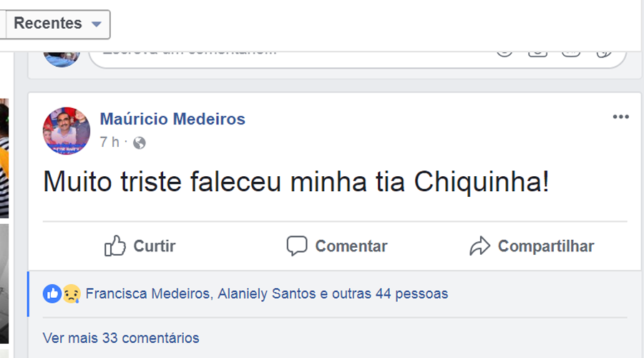
Task: Visit Francisca Medeiros' profile from reactions
Action: pos(146,293)
